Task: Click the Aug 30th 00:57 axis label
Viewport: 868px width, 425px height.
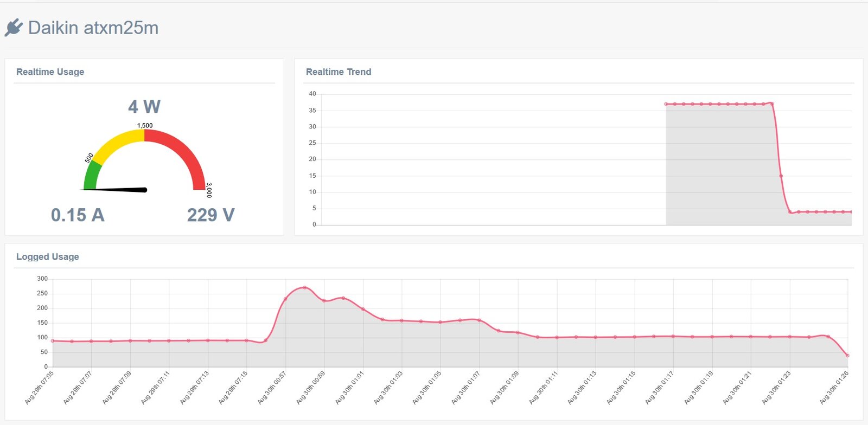Action: tap(272, 388)
